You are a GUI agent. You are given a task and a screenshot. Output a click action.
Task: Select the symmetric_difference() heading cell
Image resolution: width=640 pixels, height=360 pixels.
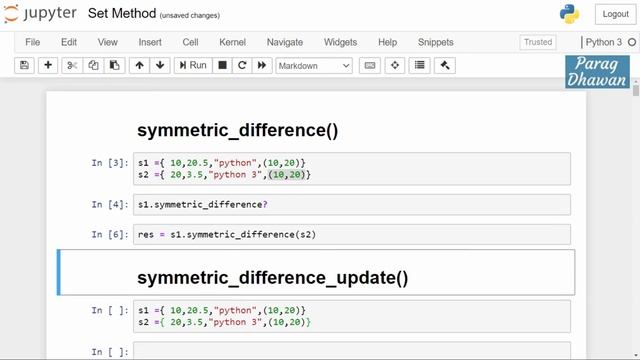pyautogui.click(x=238, y=131)
